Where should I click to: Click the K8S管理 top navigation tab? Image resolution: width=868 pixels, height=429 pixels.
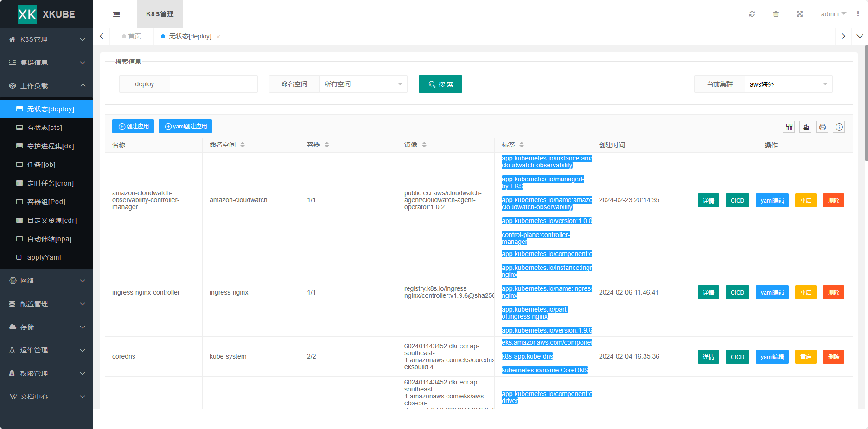[x=160, y=14]
